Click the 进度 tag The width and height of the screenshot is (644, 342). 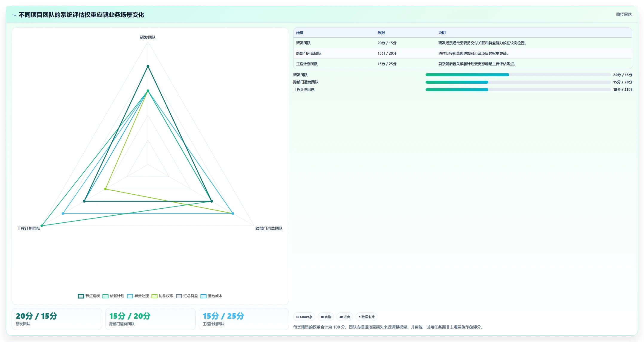pos(345,317)
